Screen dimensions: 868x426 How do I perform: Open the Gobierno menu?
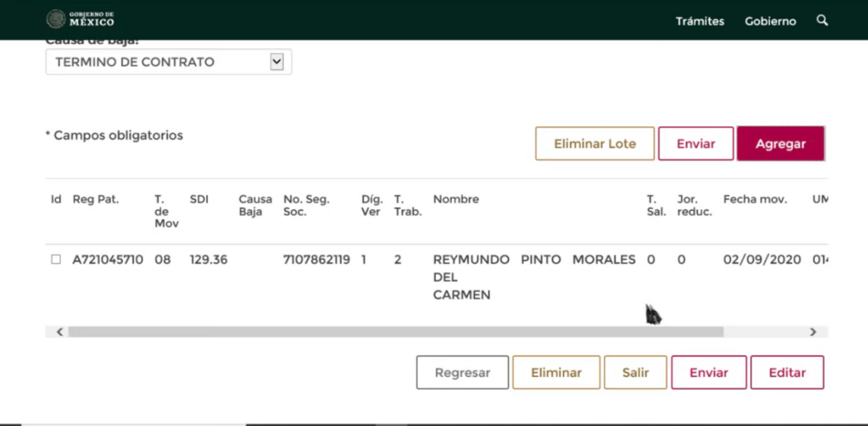click(x=770, y=21)
